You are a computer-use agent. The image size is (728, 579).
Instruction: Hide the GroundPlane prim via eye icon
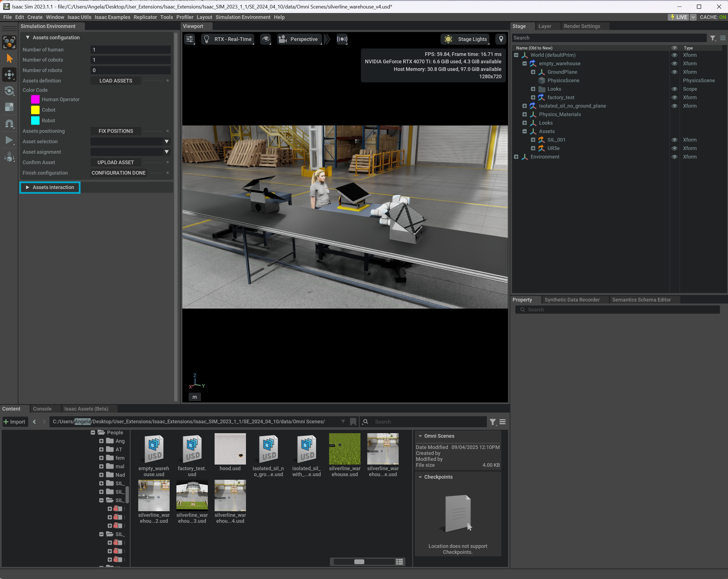(x=674, y=72)
